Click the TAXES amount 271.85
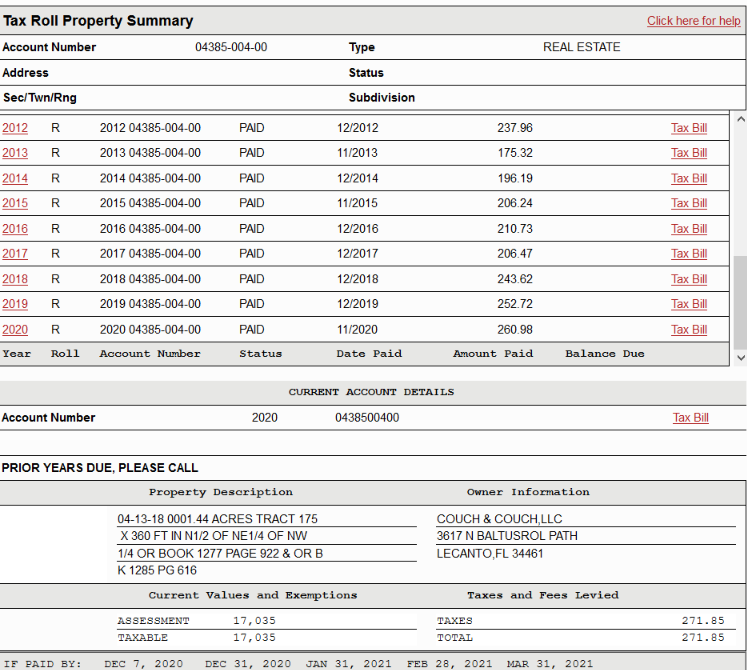Screen dimensions: 747x670 703,621
